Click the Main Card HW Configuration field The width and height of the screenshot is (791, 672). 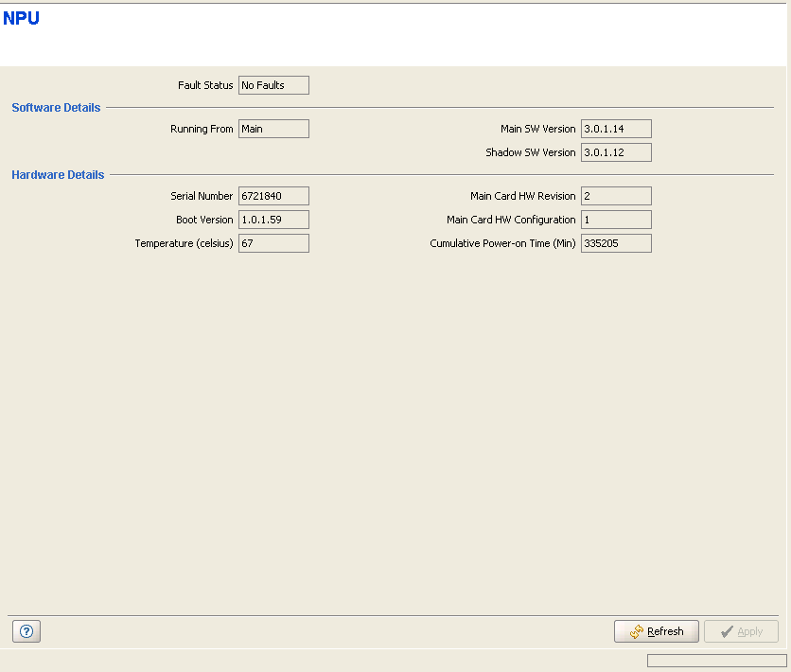click(616, 220)
